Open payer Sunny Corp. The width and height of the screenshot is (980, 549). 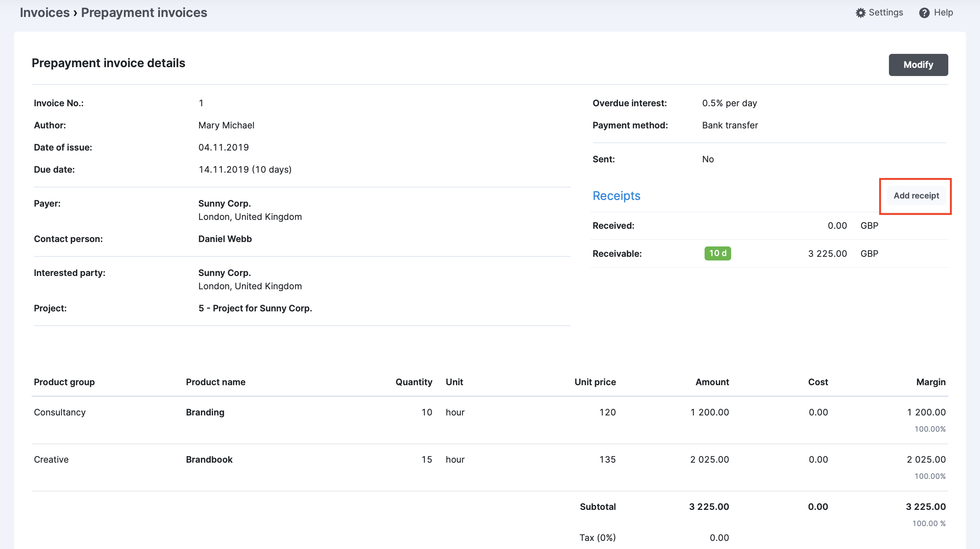(x=225, y=204)
